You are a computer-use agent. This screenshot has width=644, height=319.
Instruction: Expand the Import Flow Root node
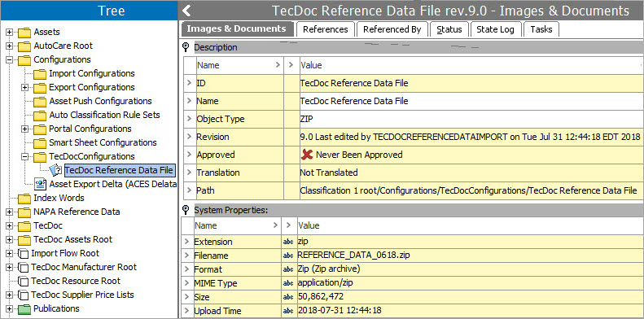[10, 253]
